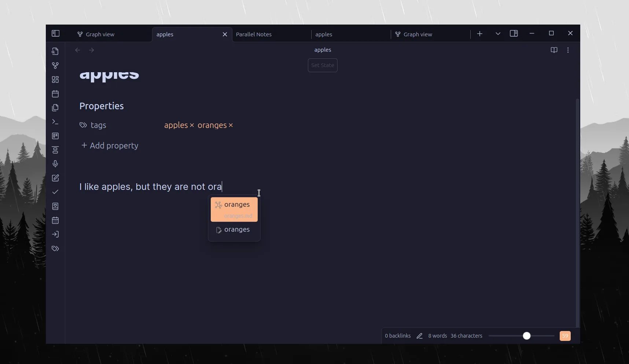Image resolution: width=629 pixels, height=364 pixels.
Task: Click the new note pencil icon
Action: (55, 178)
